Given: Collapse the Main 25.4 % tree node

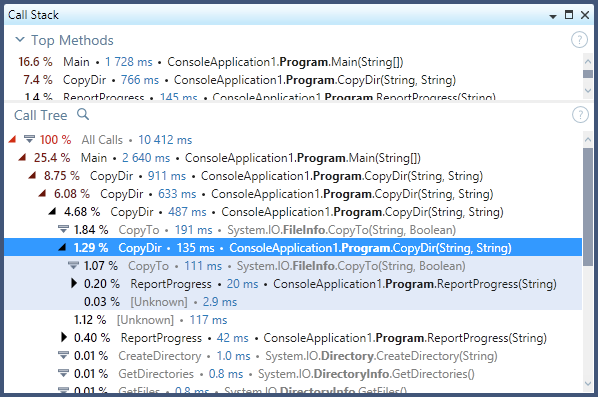Looking at the screenshot, I should coord(23,157).
